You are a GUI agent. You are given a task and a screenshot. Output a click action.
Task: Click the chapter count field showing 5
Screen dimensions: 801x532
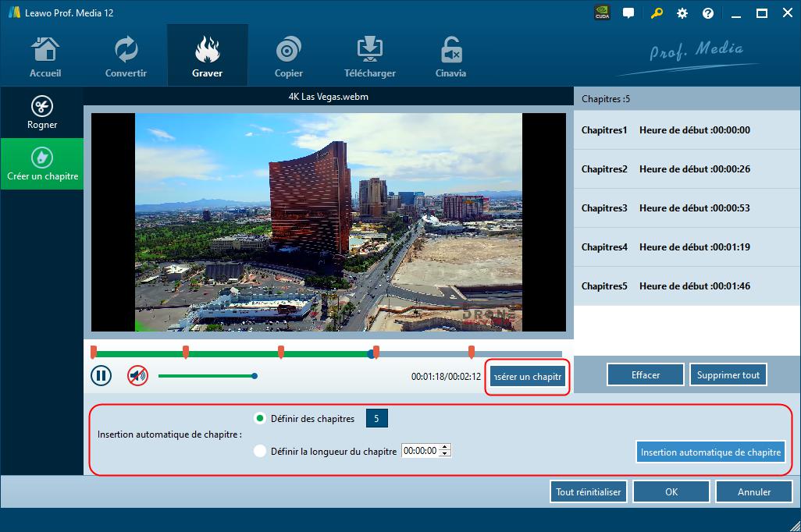click(376, 419)
